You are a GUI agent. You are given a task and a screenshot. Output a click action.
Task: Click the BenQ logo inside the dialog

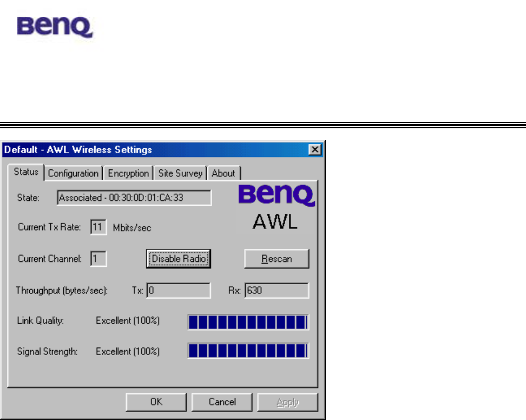tap(277, 194)
